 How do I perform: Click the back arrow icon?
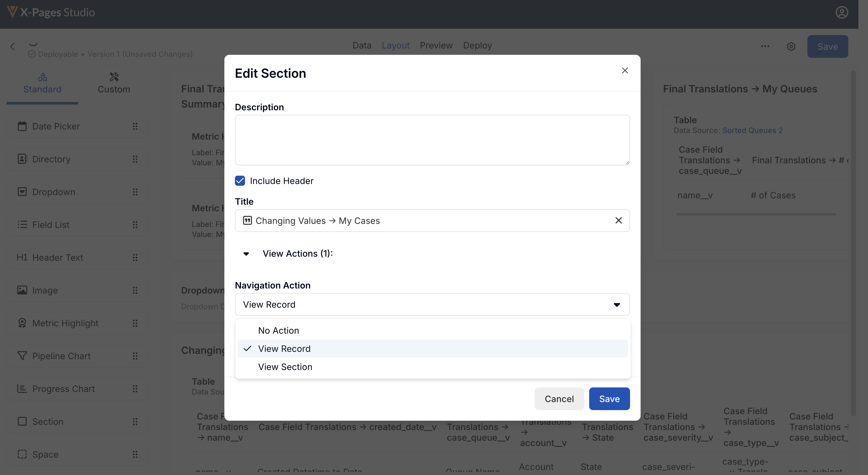tap(12, 46)
